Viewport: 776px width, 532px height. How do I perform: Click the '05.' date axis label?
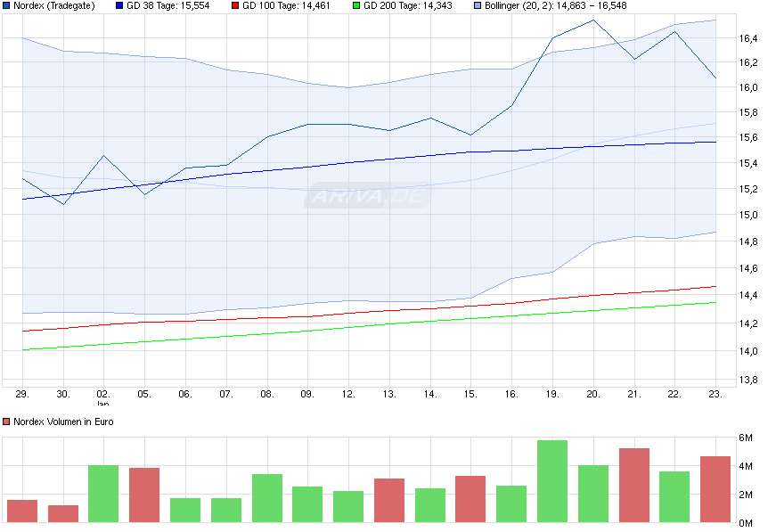(x=144, y=394)
